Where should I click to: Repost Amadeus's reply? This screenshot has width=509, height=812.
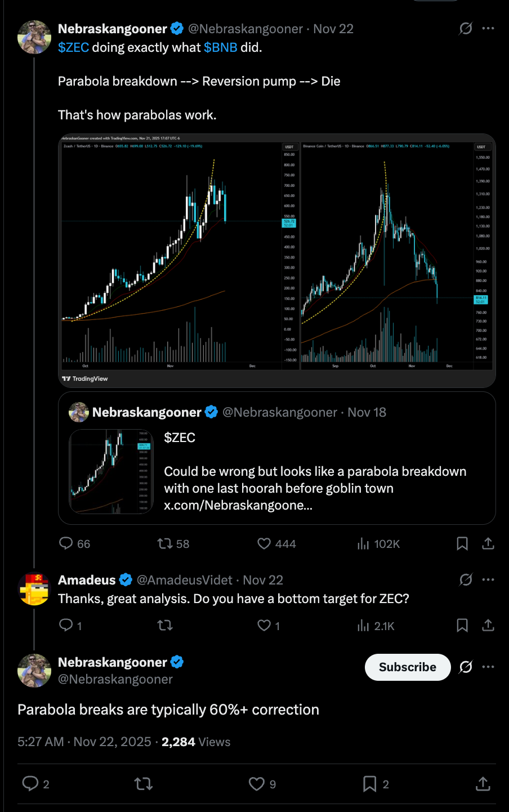point(165,626)
